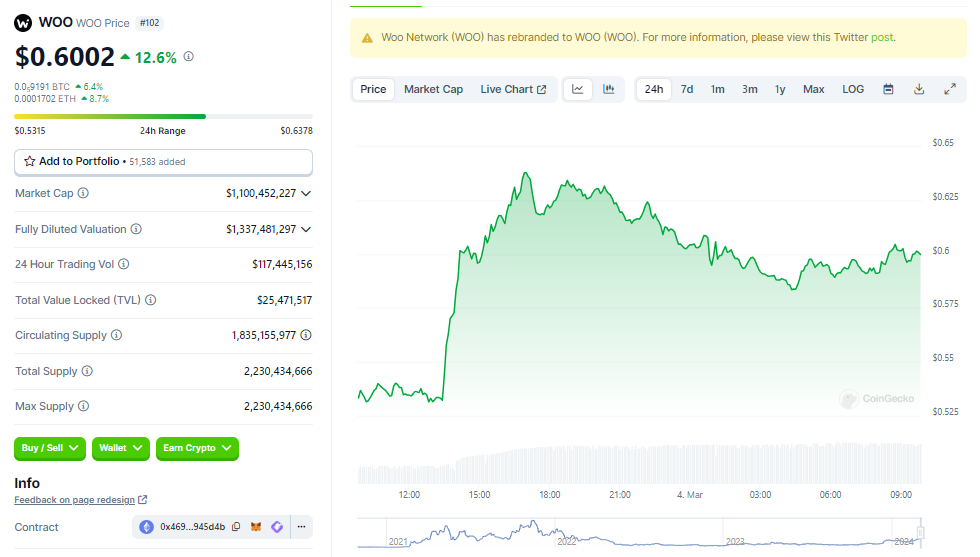Click the right handle of the timeline range slider
The image size is (980, 557).
click(x=921, y=532)
